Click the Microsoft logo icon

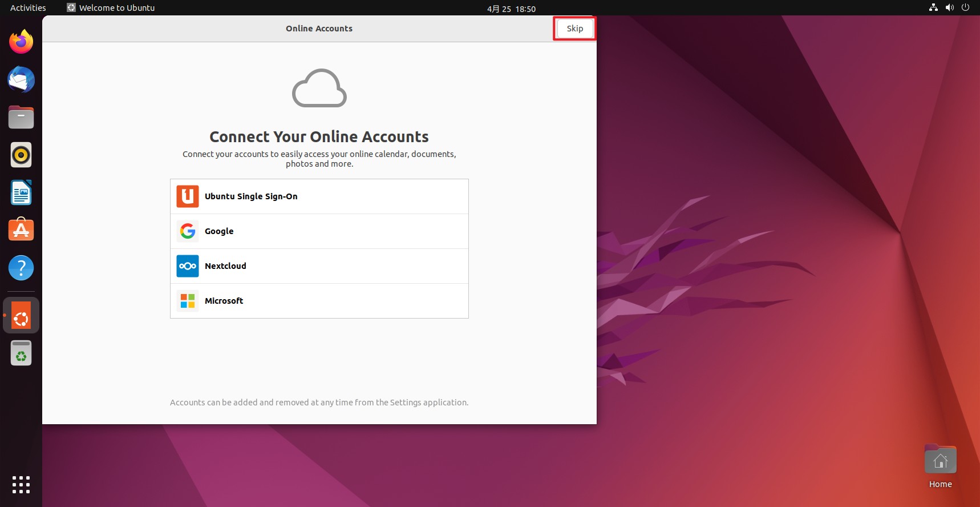(x=188, y=301)
